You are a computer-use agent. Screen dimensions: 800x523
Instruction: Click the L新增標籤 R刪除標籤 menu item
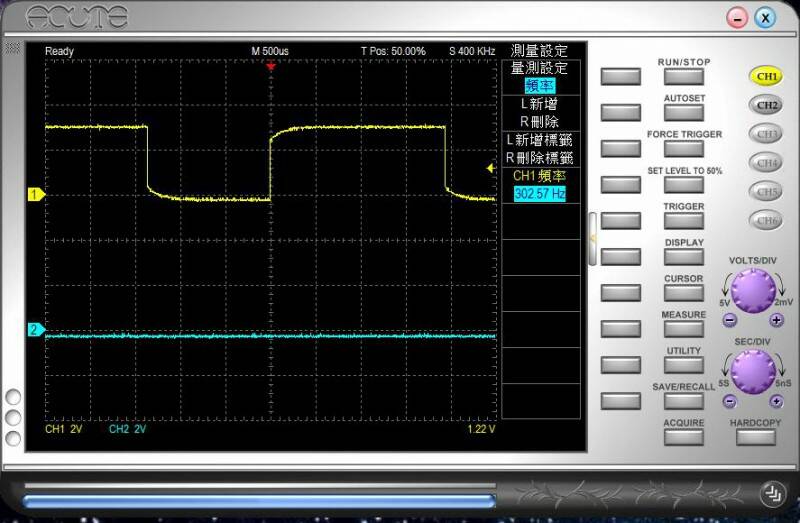(x=541, y=149)
